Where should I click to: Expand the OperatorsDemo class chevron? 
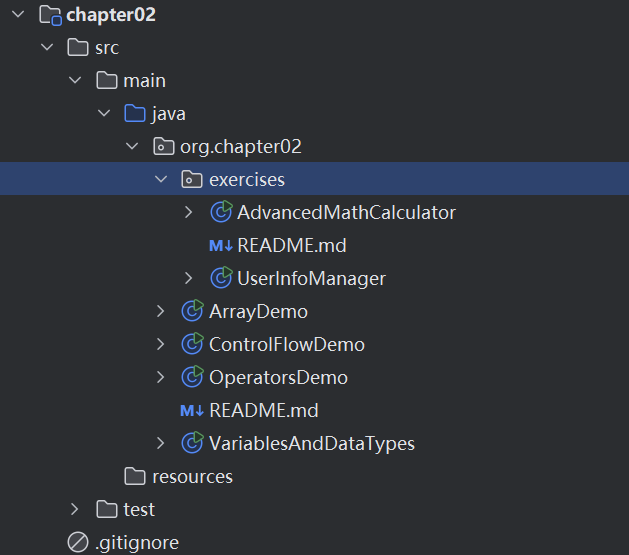tap(160, 377)
